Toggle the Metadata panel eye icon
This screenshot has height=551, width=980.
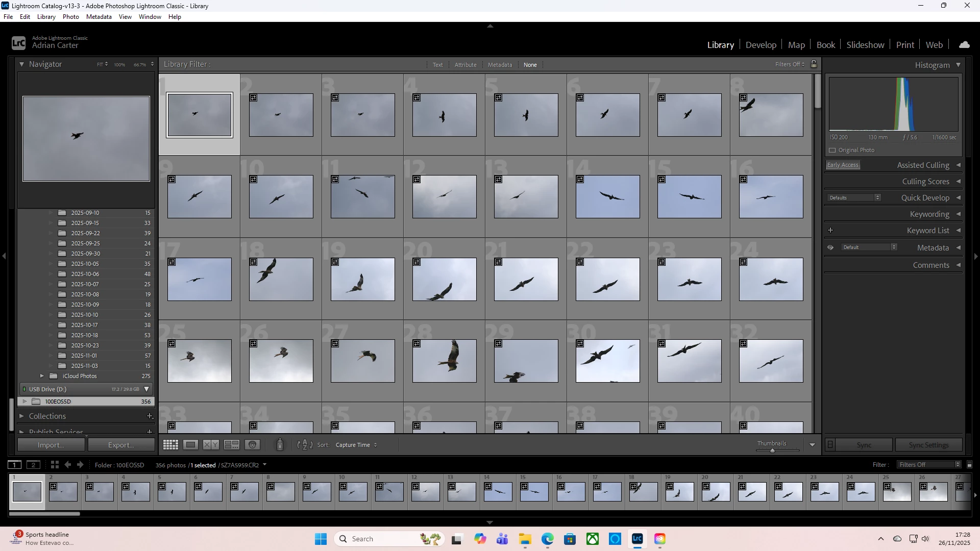pos(830,247)
